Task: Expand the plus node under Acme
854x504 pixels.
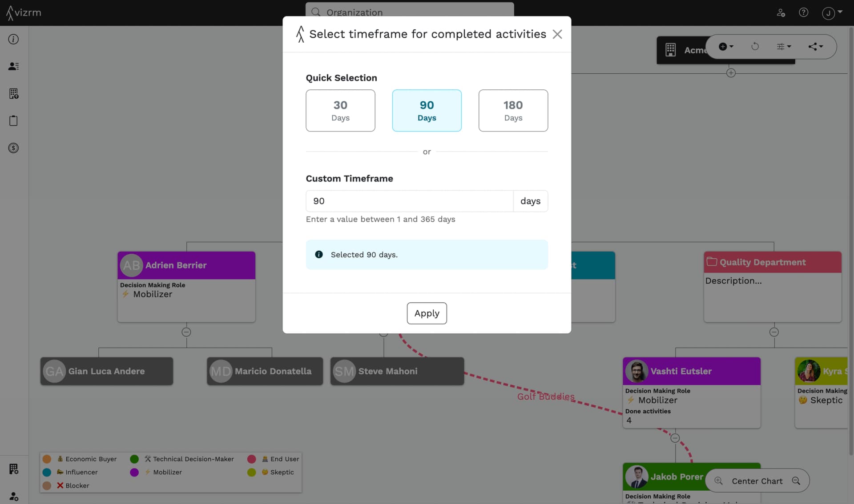Action: pyautogui.click(x=731, y=73)
